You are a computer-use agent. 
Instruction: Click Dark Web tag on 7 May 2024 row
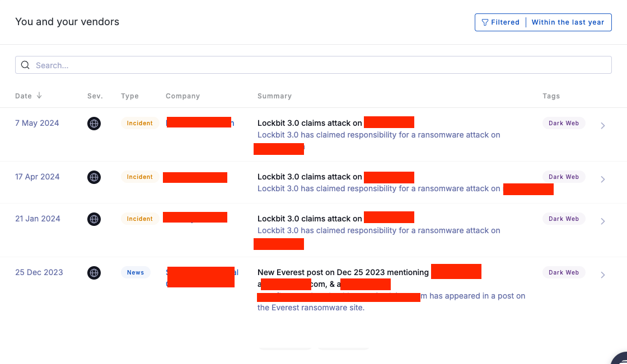point(564,123)
